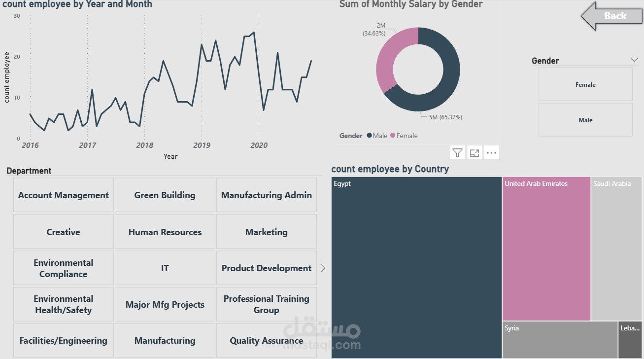Toggle the Male gender slicer tile
The image size is (644, 359).
[x=585, y=120]
